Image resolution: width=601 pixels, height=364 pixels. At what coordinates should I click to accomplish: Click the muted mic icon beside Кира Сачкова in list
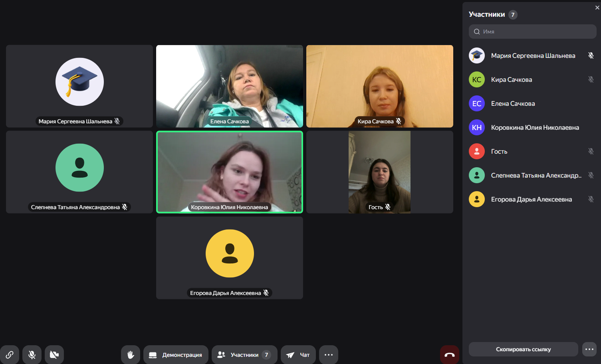click(591, 79)
